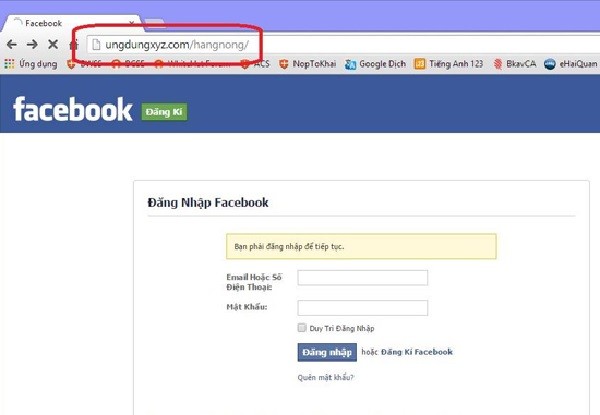Screen dimensions: 600x415
Task: Click the green Đăng Kí button
Action: click(164, 112)
